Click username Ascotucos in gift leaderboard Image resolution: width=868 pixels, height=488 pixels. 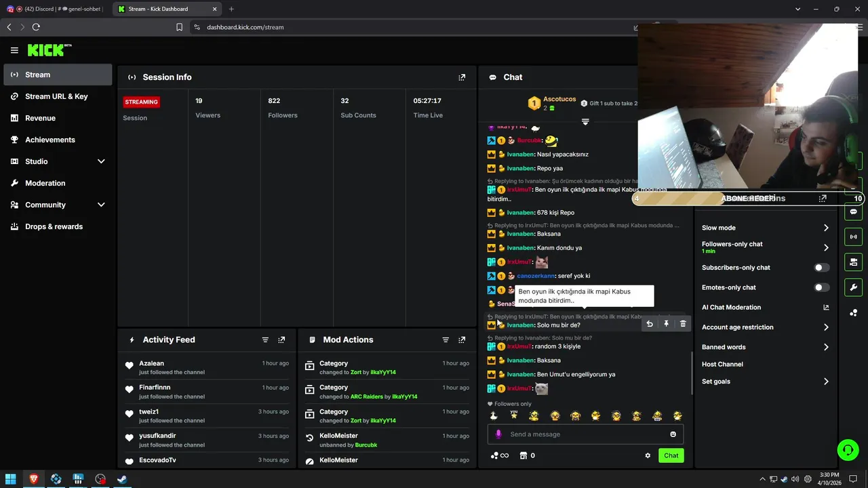[559, 99]
